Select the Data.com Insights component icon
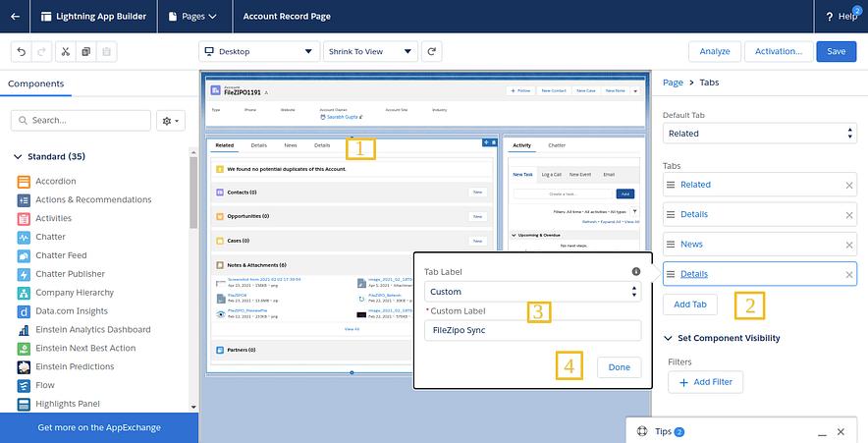 click(x=24, y=311)
